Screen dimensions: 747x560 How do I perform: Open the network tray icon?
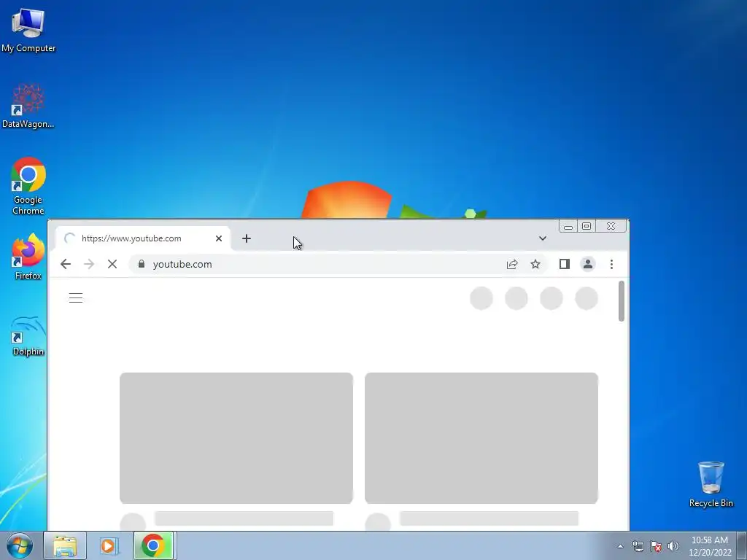tap(638, 546)
